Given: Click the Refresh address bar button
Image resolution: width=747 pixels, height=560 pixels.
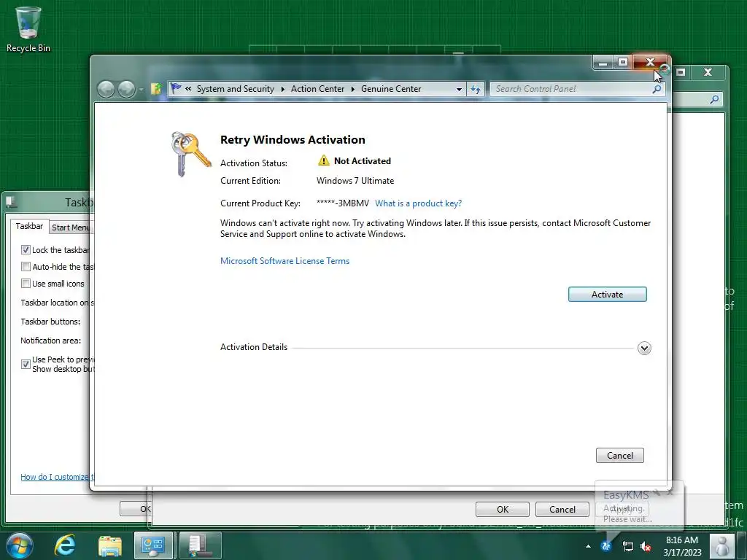Looking at the screenshot, I should 476,89.
